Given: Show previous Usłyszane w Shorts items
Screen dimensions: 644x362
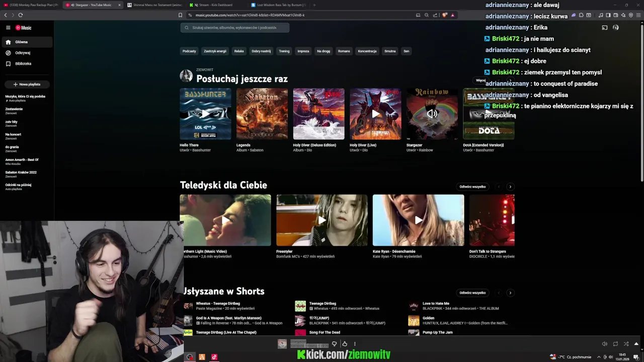Looking at the screenshot, I should [x=499, y=293].
